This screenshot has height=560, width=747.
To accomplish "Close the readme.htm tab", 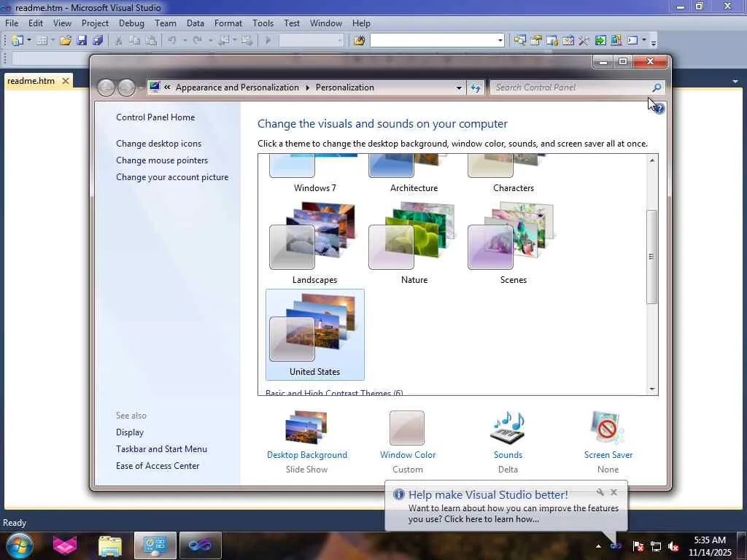I will (x=66, y=81).
